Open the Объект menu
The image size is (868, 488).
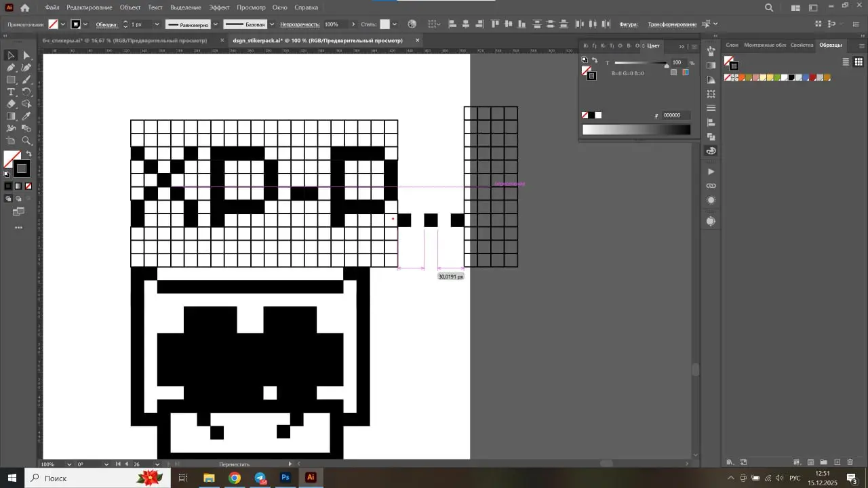pyautogui.click(x=130, y=7)
